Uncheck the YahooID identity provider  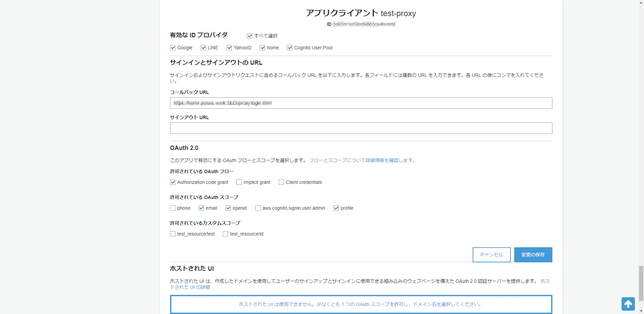click(x=229, y=48)
